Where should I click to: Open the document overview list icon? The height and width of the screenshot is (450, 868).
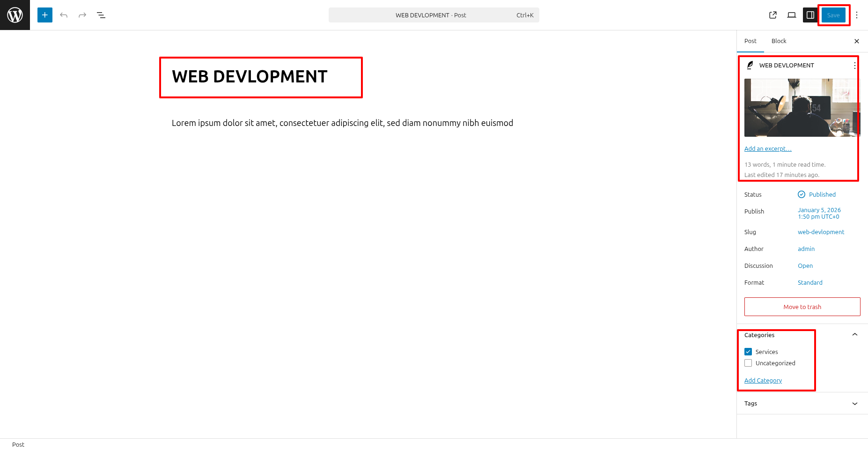pos(101,15)
